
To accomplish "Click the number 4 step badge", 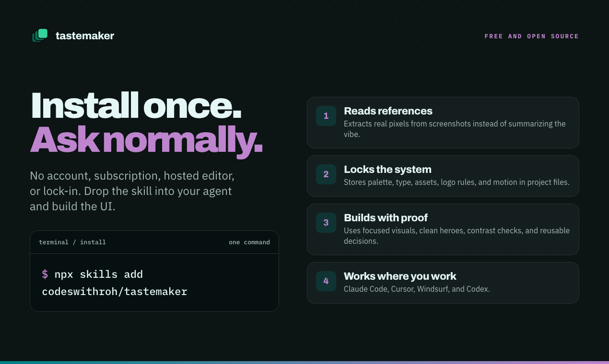I will [x=326, y=281].
